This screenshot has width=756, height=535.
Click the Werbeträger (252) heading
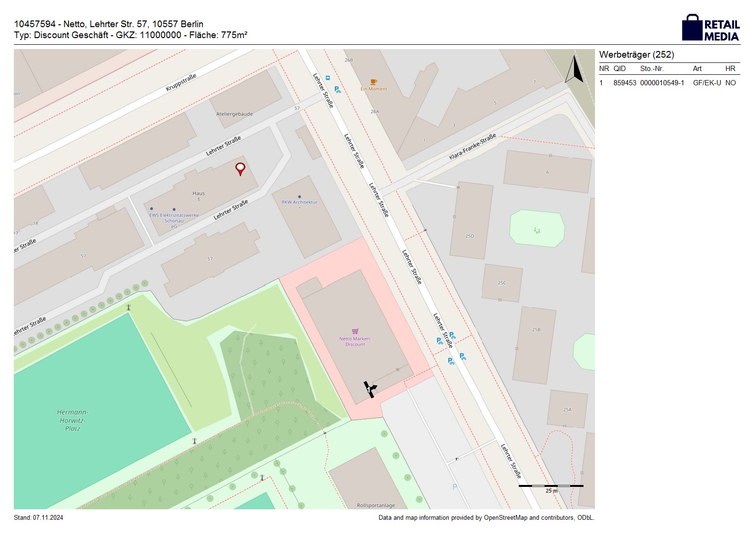[636, 55]
